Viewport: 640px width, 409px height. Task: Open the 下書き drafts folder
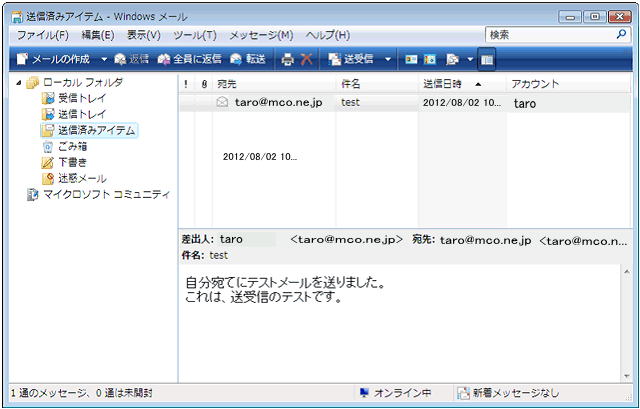[x=64, y=162]
